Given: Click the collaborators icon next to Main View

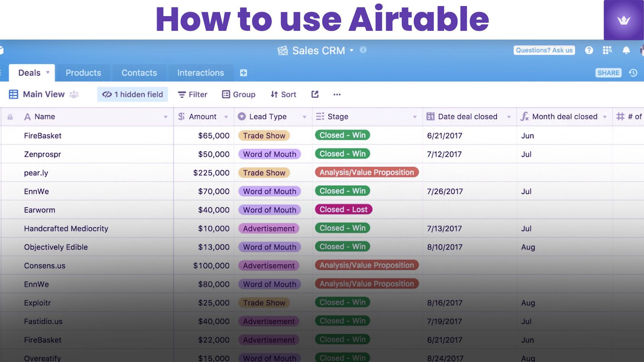Looking at the screenshot, I should click(x=74, y=95).
